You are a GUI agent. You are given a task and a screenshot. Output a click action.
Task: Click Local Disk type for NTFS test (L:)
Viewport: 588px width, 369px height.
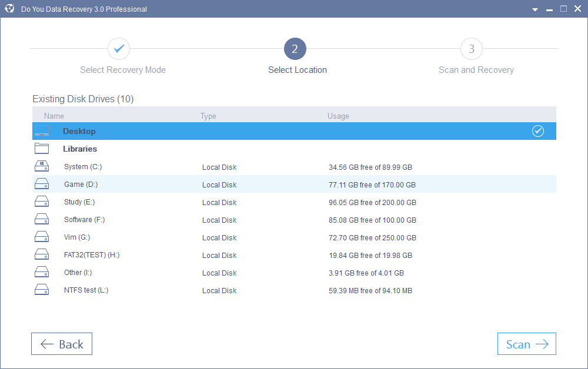219,291
